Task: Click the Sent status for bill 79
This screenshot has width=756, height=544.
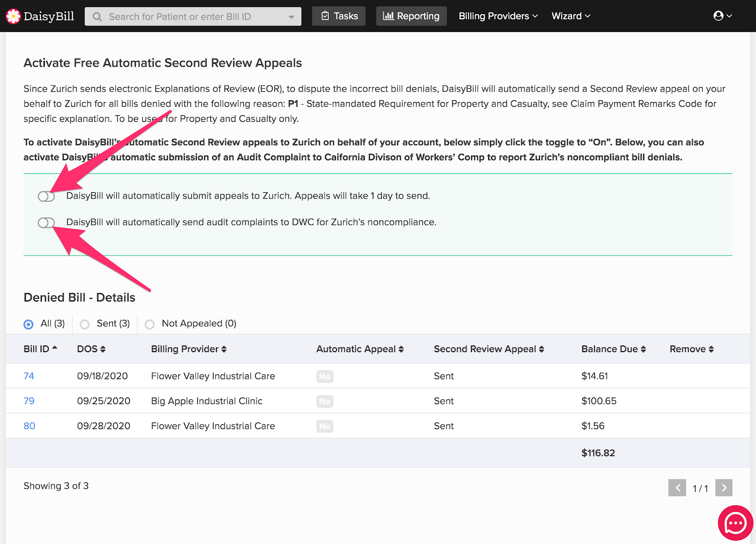Action: tap(444, 401)
